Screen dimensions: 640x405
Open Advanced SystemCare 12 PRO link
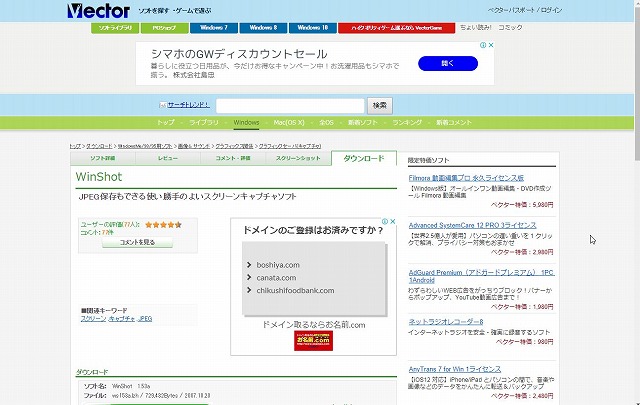pos(472,225)
